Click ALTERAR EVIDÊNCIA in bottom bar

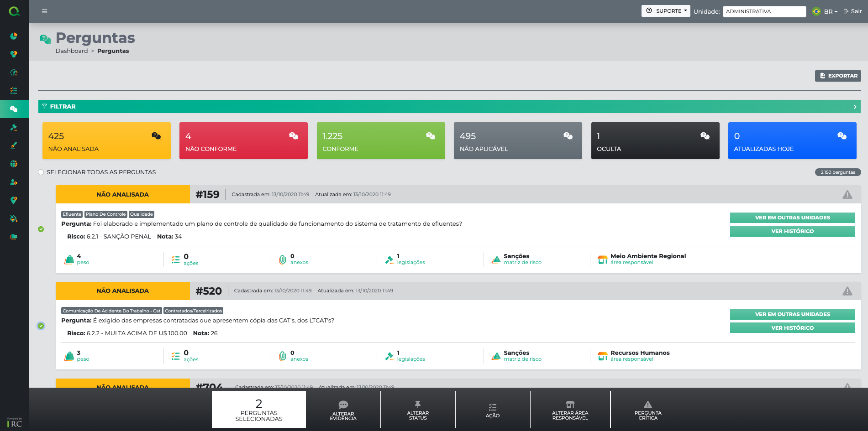pos(343,410)
